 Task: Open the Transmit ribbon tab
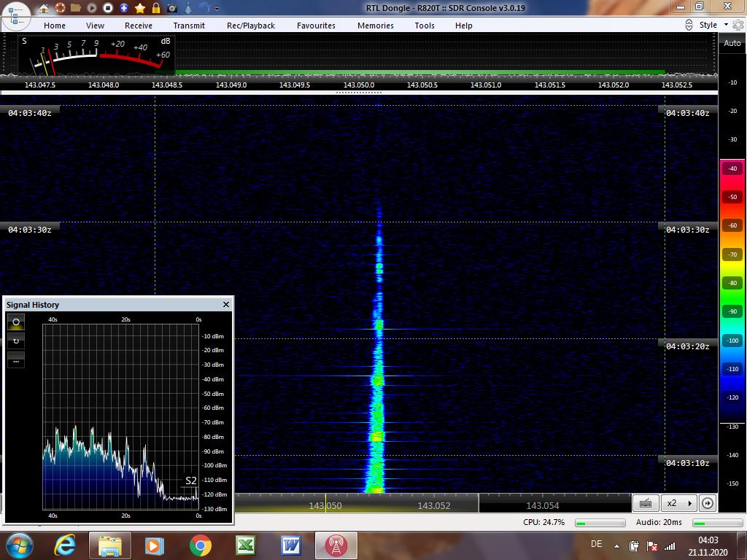(189, 26)
